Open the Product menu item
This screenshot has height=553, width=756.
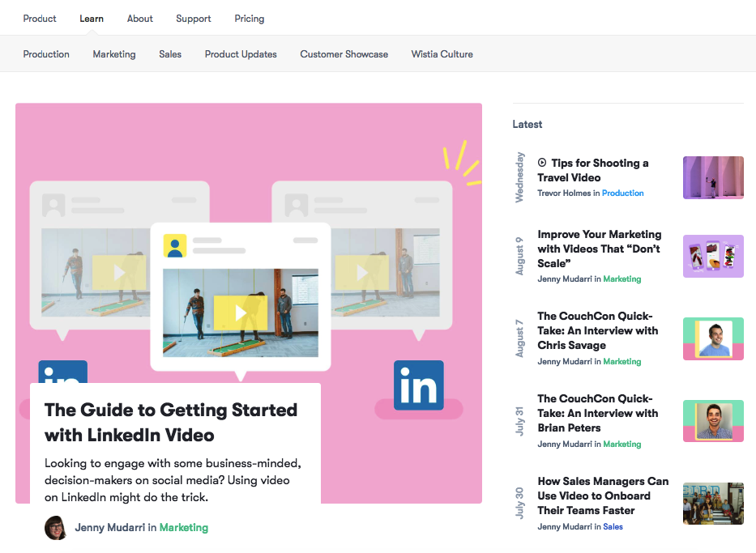click(x=40, y=19)
